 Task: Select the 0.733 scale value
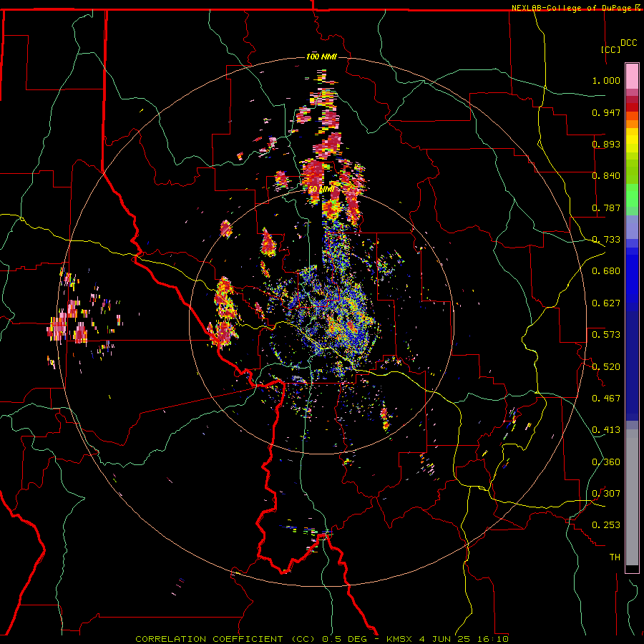pos(606,240)
